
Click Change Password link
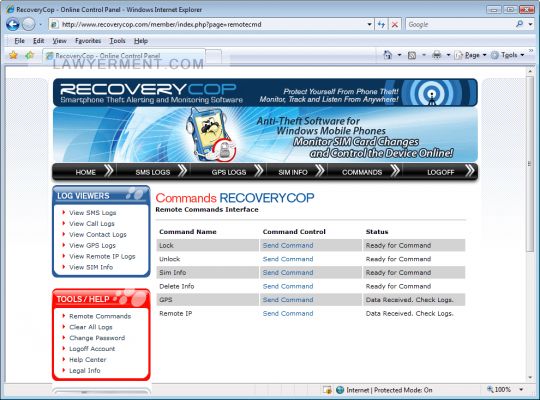97,338
